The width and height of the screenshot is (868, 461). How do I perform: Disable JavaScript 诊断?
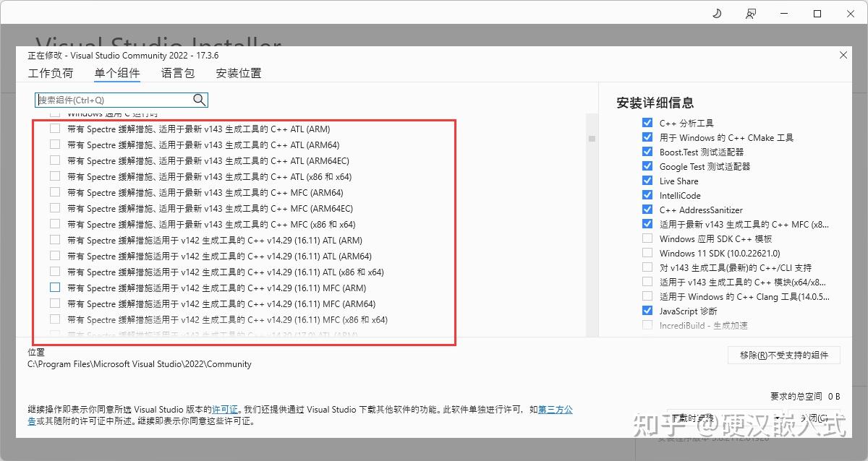[647, 311]
